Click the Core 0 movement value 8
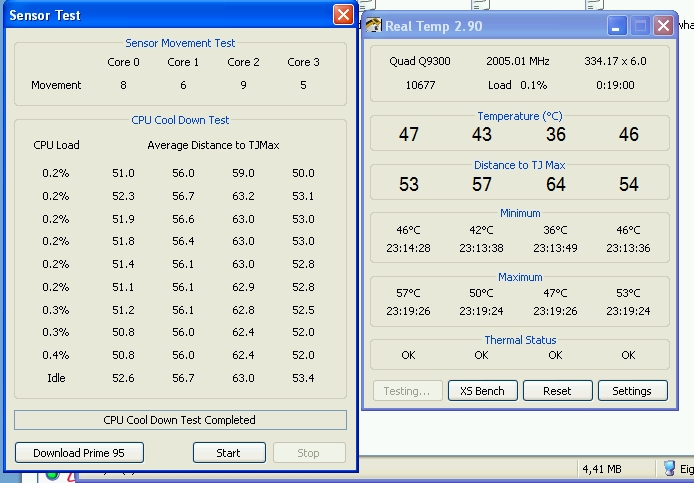This screenshot has height=483, width=694. pos(123,85)
